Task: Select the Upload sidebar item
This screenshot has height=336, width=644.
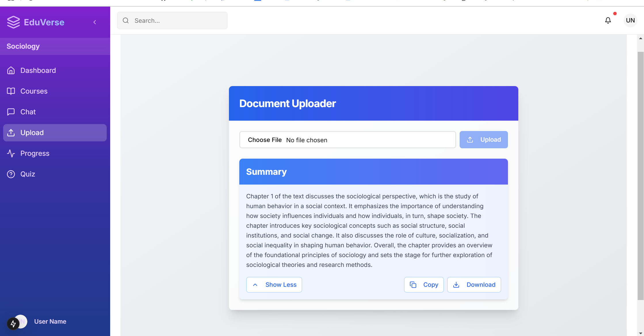Action: (32, 133)
